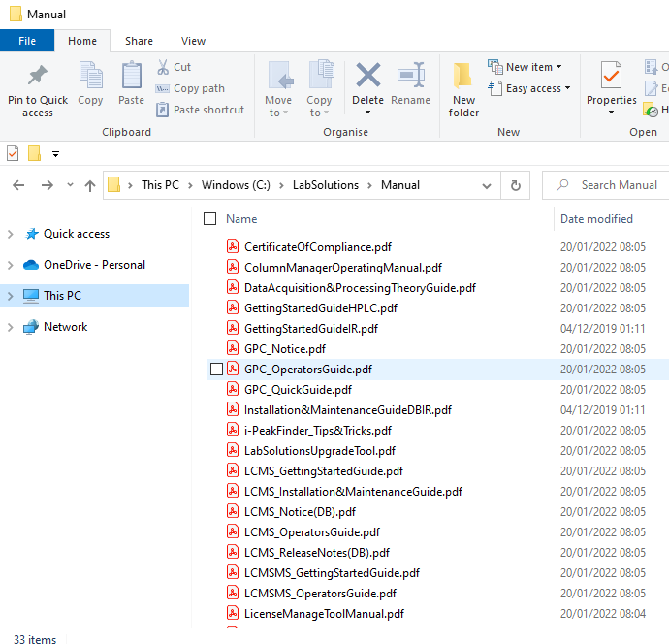Image resolution: width=669 pixels, height=644 pixels.
Task: Open the Easy access dropdown
Action: (568, 88)
